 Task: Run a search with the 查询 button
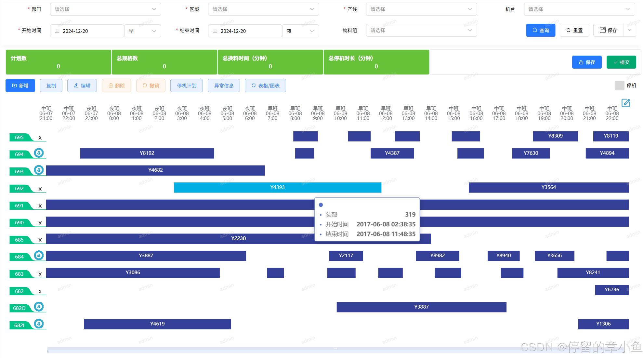point(541,30)
